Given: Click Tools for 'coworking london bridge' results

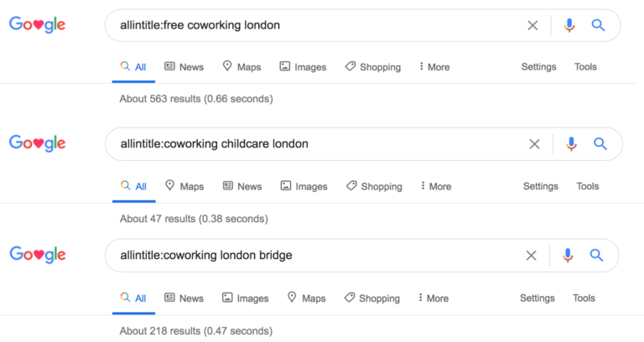Looking at the screenshot, I should tap(584, 298).
